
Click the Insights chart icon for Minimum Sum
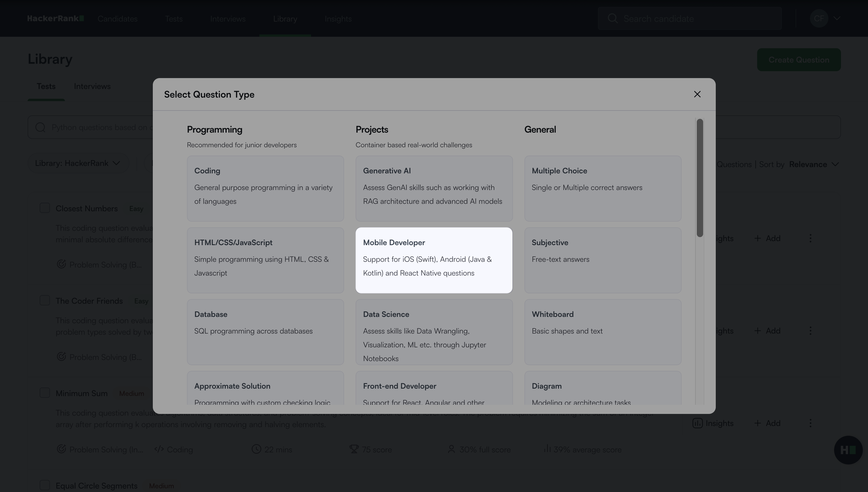point(697,423)
